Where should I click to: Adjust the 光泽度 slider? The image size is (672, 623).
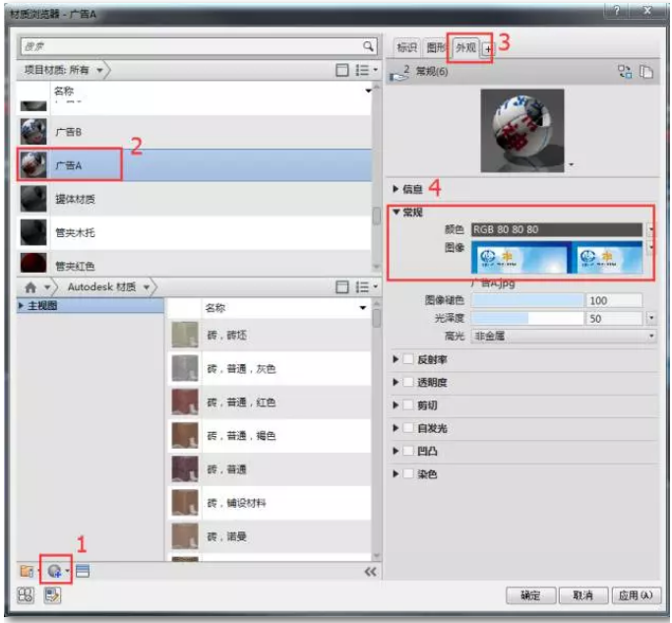click(x=527, y=318)
